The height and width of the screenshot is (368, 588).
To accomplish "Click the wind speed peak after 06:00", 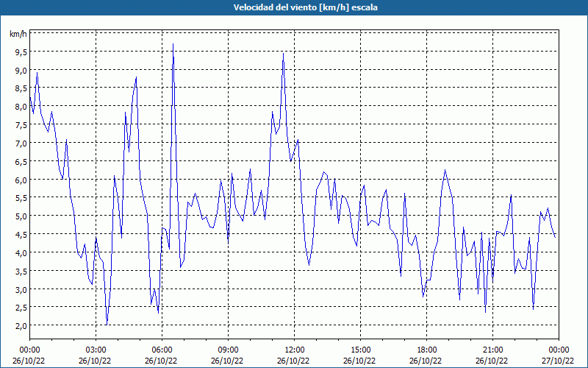I will (173, 44).
